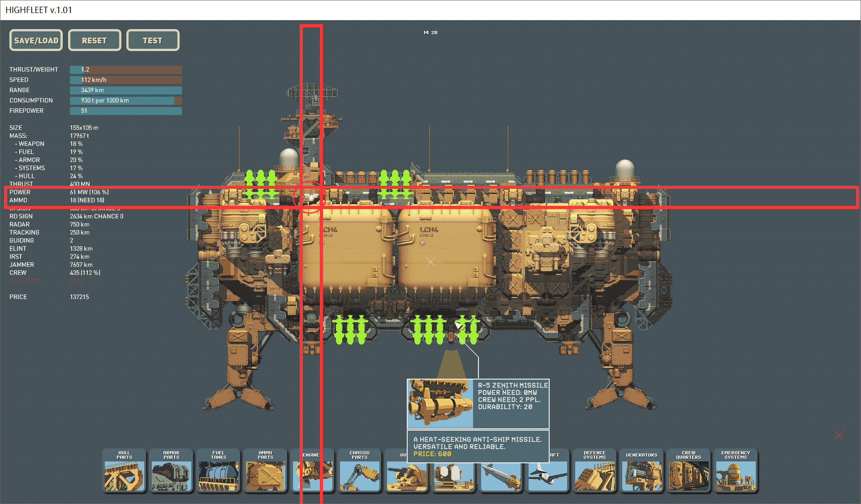This screenshot has height=504, width=861.
Task: Select the missile parts category icon
Action: pyautogui.click(x=500, y=478)
